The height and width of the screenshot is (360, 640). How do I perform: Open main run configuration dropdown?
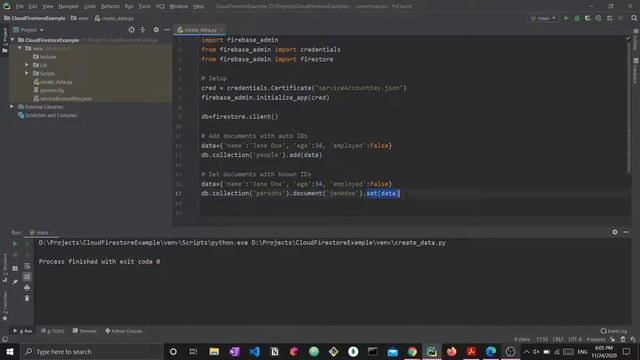pyautogui.click(x=542, y=18)
